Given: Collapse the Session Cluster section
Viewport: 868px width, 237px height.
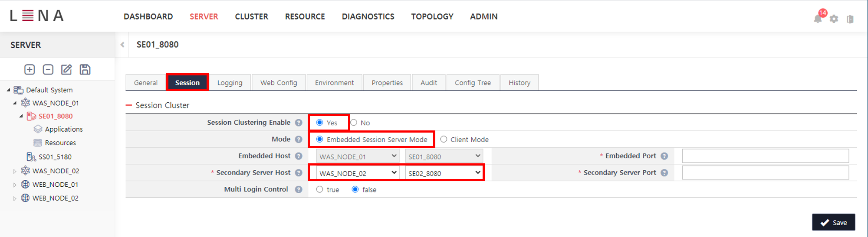Looking at the screenshot, I should click(129, 105).
